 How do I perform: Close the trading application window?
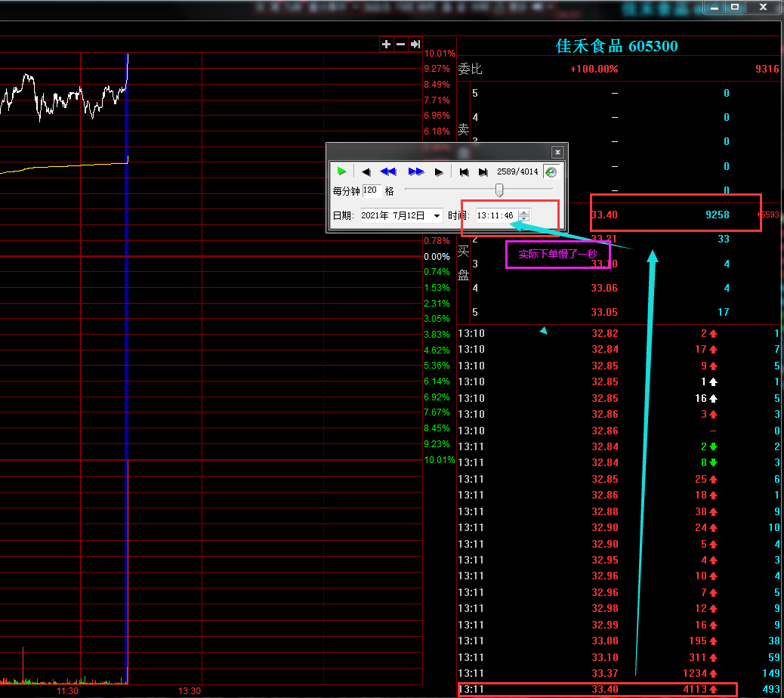tap(763, 8)
